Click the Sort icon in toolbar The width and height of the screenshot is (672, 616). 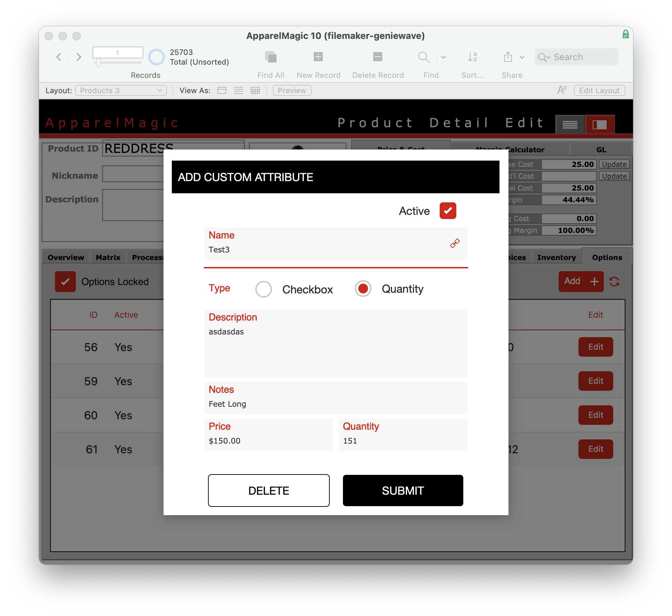click(x=472, y=57)
